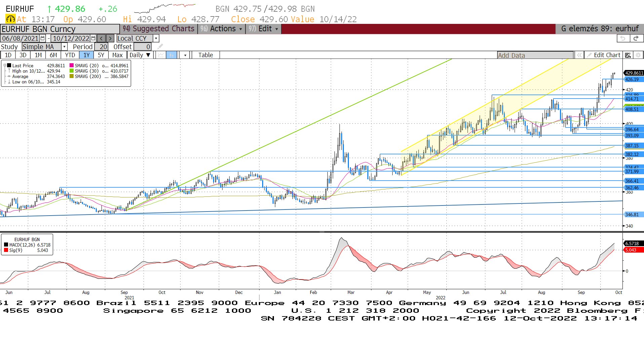The image size is (644, 337).
Task: Click the 429.8611 last price axis label
Action: click(634, 73)
